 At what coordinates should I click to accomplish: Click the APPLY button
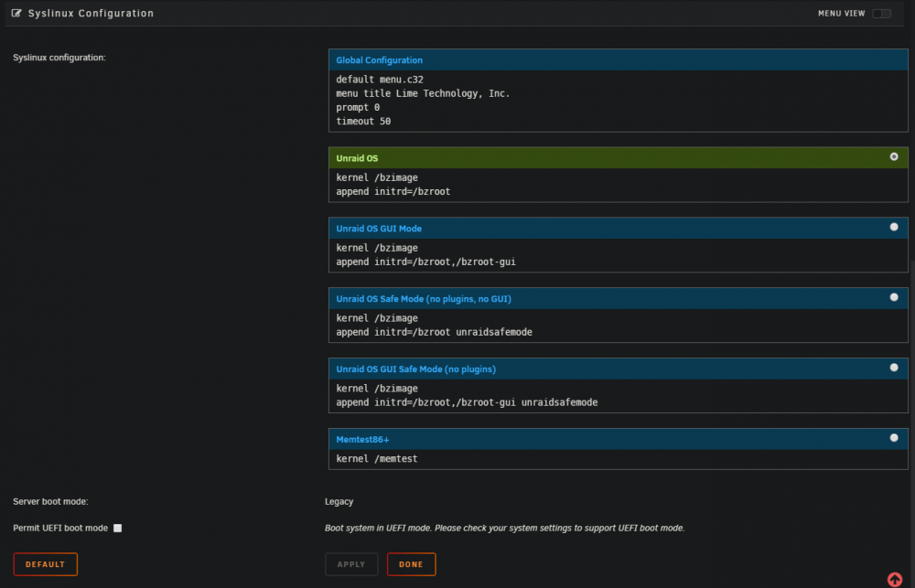(351, 564)
